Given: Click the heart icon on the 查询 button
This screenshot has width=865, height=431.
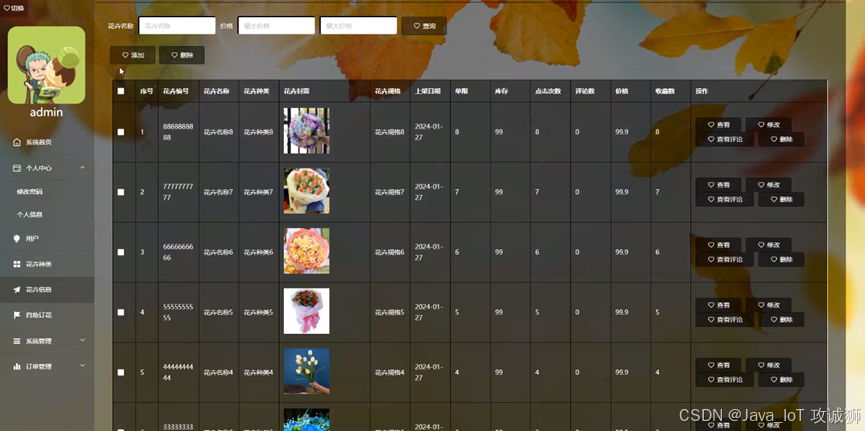Looking at the screenshot, I should click(417, 26).
